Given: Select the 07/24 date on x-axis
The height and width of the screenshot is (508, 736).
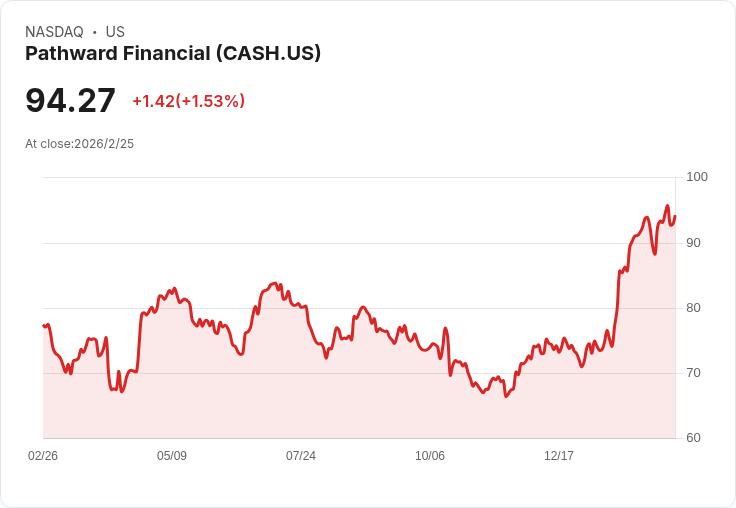Looking at the screenshot, I should tap(301, 456).
